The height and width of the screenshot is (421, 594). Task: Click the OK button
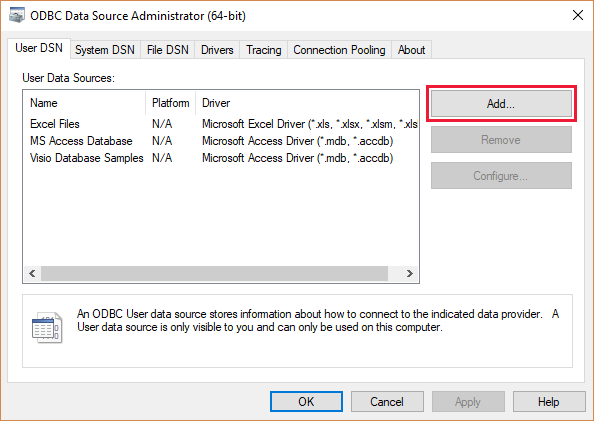[306, 402]
